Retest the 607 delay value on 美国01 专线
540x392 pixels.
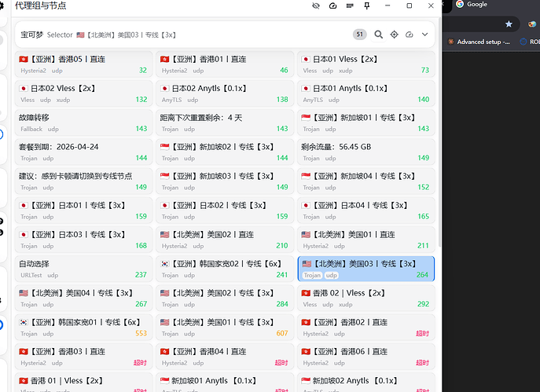pos(282,333)
